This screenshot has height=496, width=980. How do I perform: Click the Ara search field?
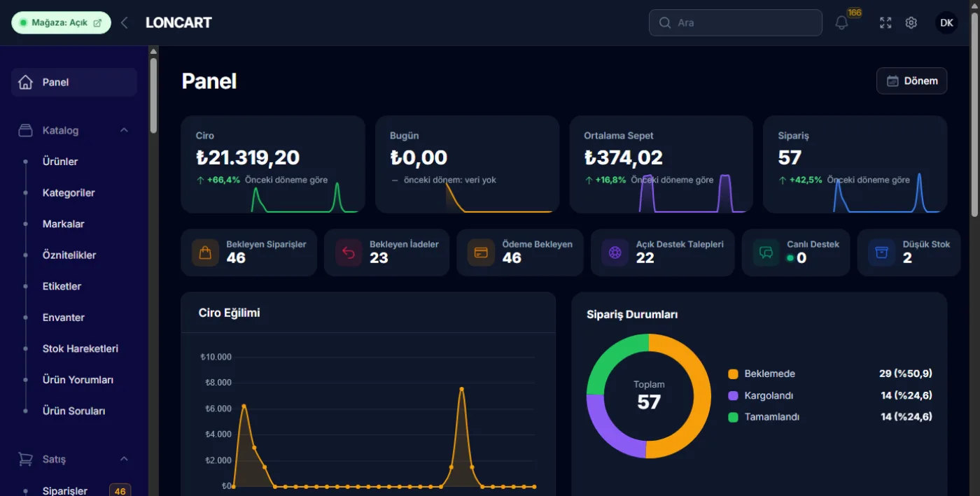(x=735, y=22)
